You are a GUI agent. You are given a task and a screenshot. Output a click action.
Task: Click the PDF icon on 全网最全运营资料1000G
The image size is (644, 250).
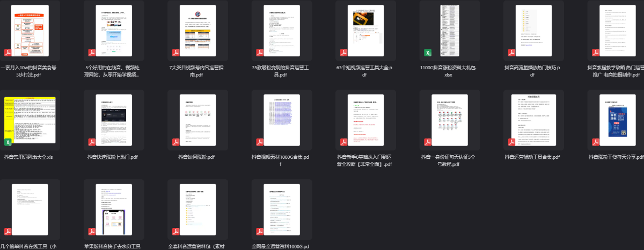[260, 232]
